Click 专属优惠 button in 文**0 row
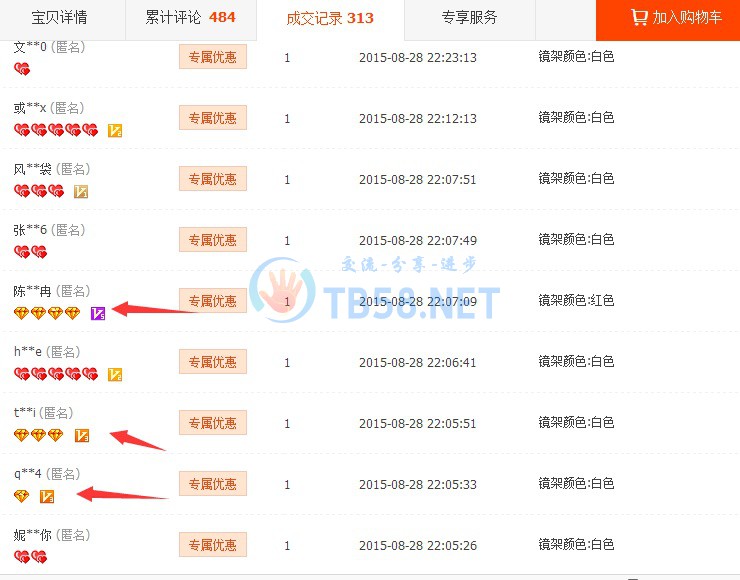Screen dimensions: 740x580 [213, 57]
